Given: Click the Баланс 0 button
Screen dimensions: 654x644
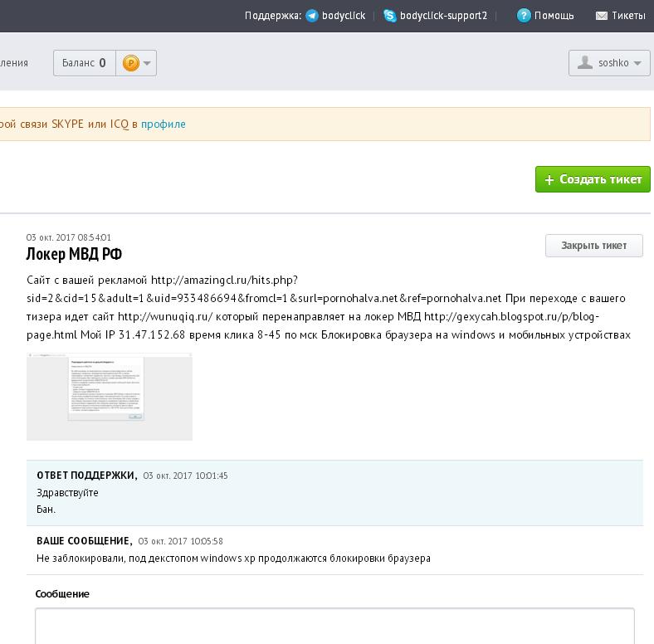Looking at the screenshot, I should pos(84,63).
